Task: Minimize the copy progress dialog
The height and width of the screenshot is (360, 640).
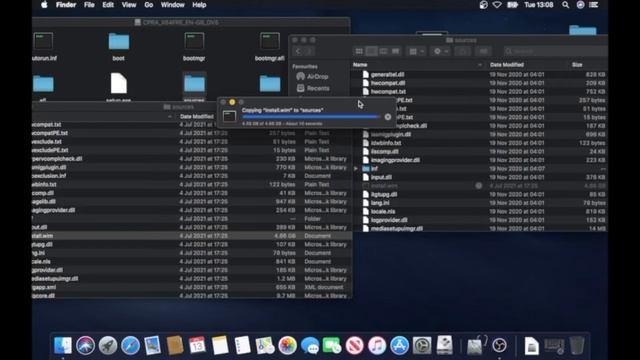Action: [x=232, y=102]
